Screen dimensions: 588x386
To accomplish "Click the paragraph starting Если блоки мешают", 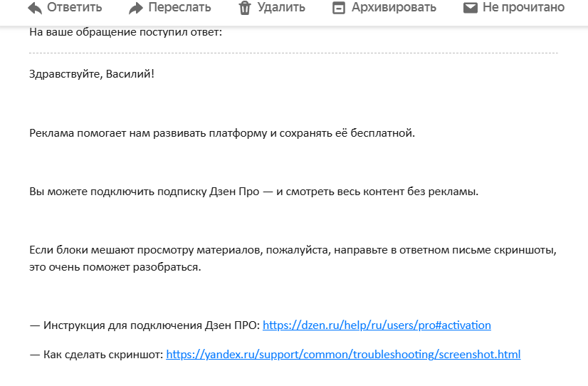I will click(293, 259).
